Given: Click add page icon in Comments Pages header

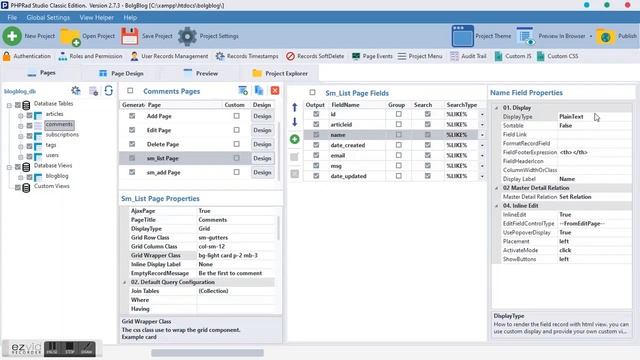Looking at the screenshot, I should pyautogui.click(x=243, y=91).
